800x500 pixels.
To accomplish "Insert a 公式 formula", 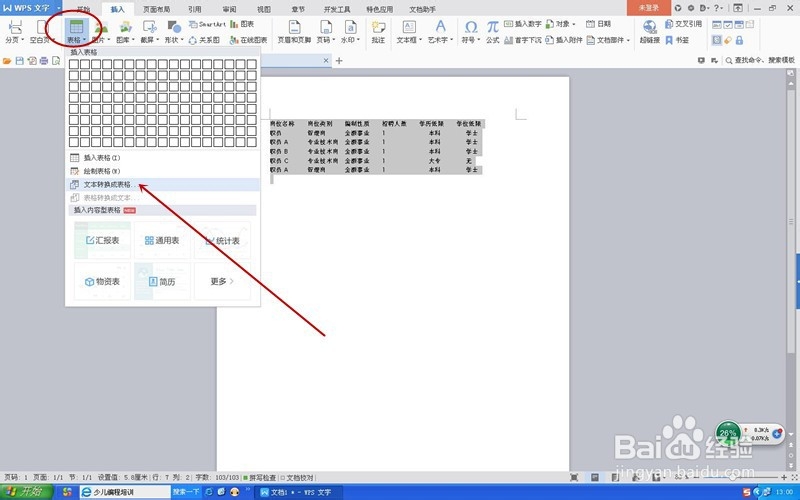I will [492, 31].
